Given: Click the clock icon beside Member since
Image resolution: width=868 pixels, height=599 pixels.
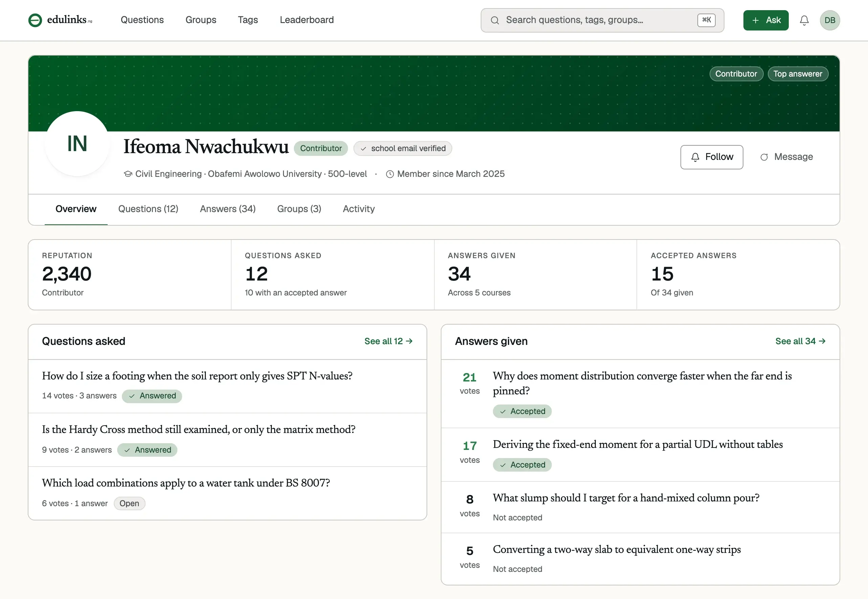Looking at the screenshot, I should coord(390,174).
